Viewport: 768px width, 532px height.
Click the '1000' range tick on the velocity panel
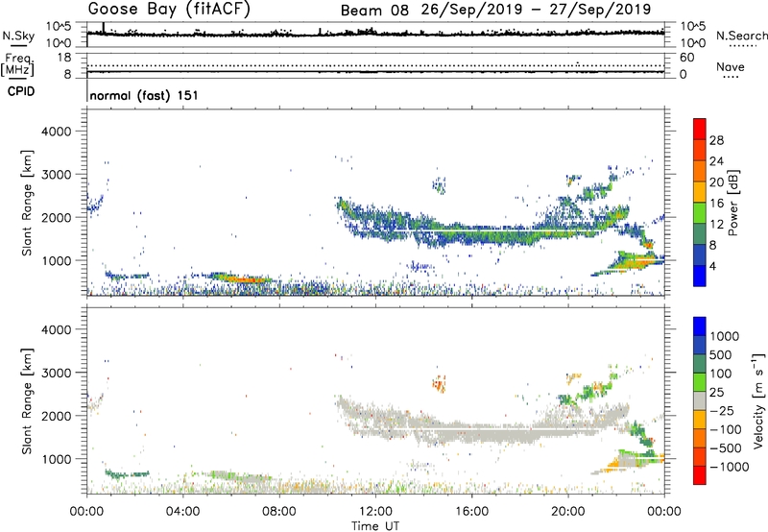pos(56,459)
